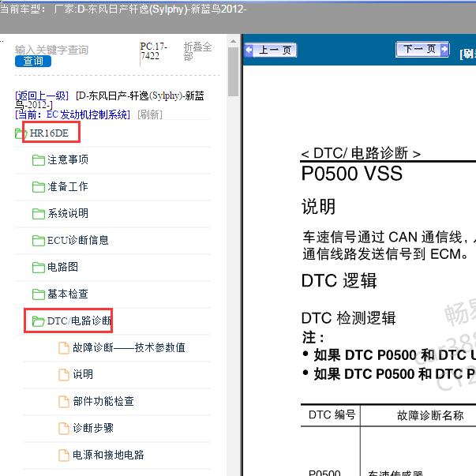Click the 电路图 folder icon

[x=38, y=267]
